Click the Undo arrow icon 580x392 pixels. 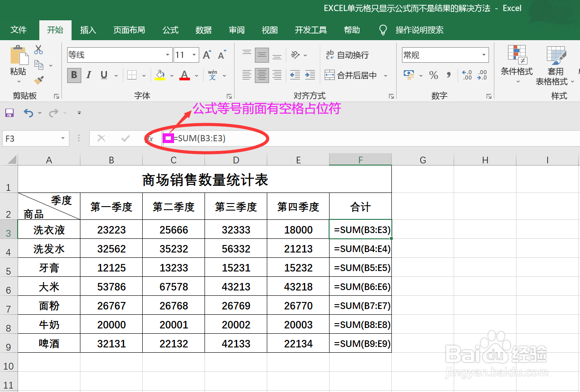point(28,113)
